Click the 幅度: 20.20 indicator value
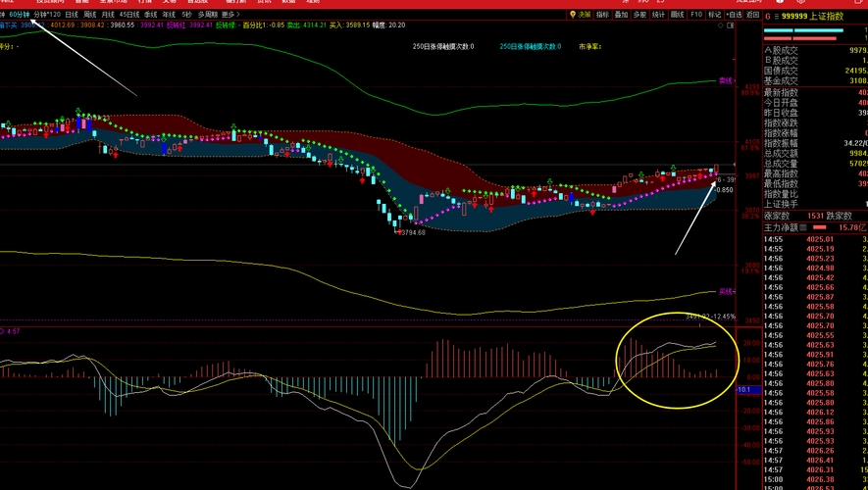Image resolution: width=868 pixels, height=490 pixels. coord(388,24)
